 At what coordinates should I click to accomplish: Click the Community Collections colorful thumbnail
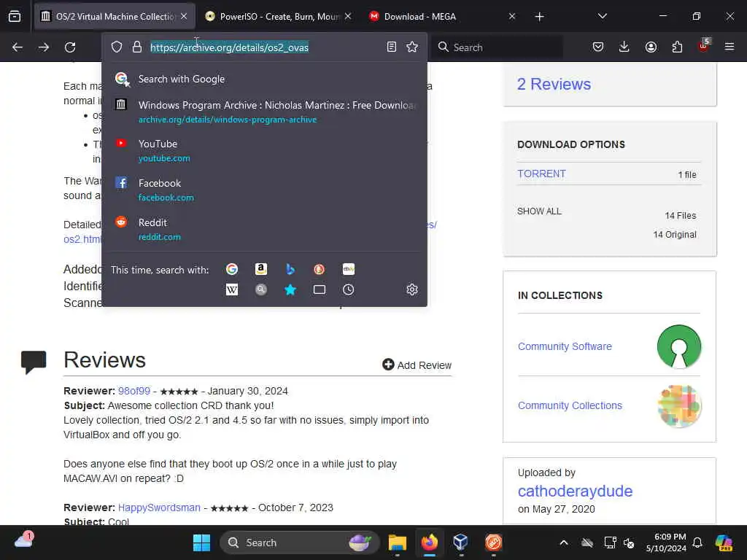point(679,405)
